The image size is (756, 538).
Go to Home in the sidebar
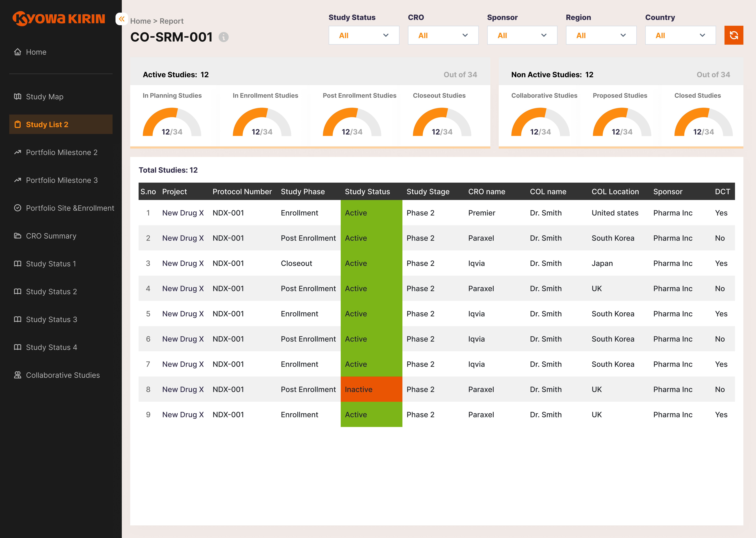[x=61, y=52]
